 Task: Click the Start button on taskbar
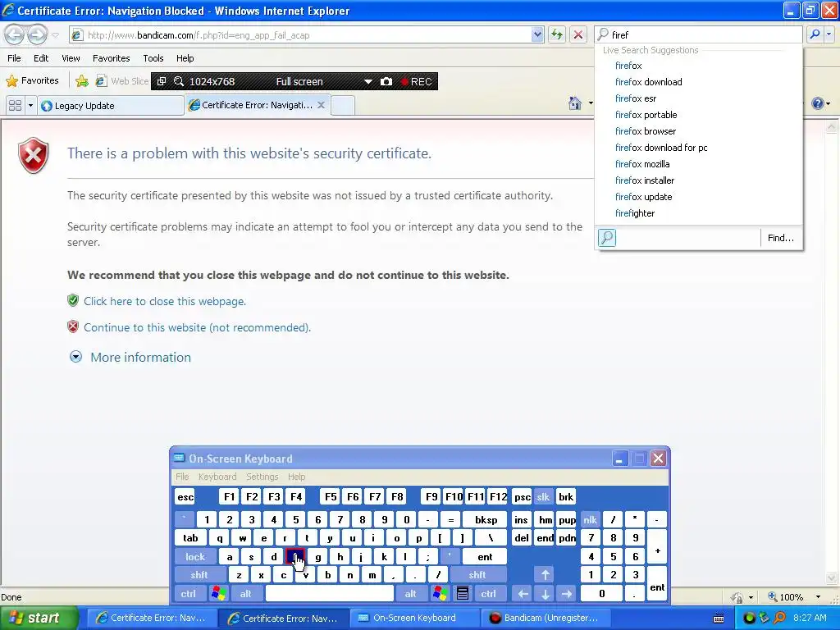(39, 618)
